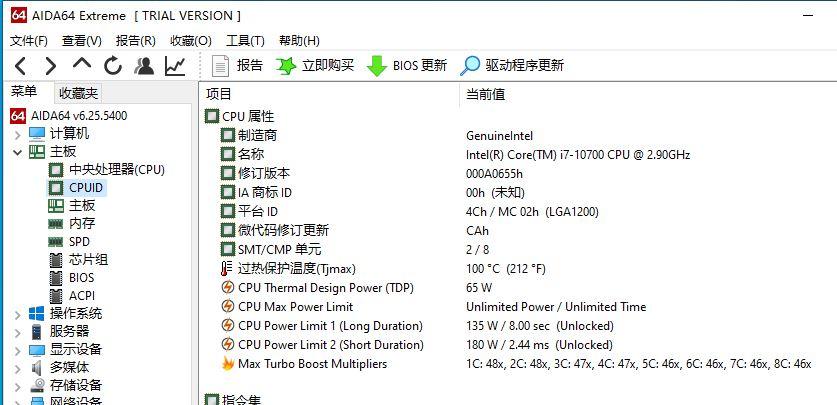Expand the 服务器 tree node
837x405 pixels.
click(x=18, y=332)
